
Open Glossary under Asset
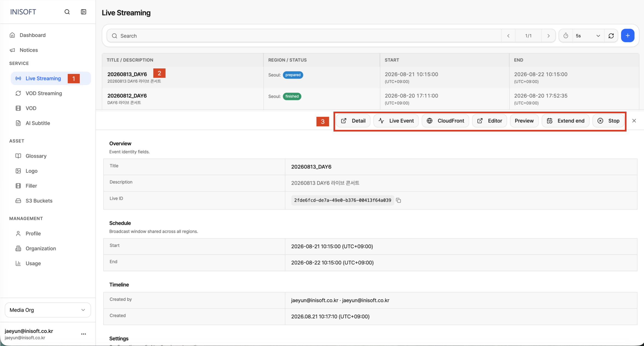tap(51, 156)
